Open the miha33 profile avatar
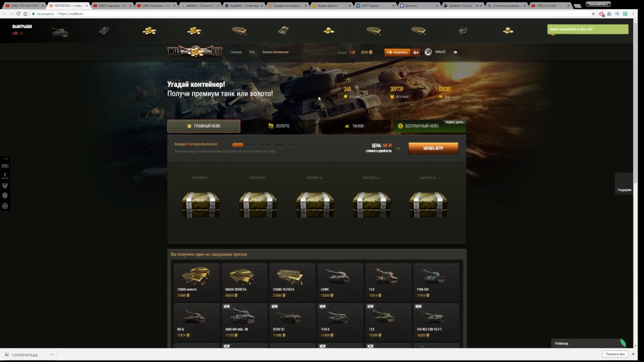This screenshot has height=362, width=644. coord(428,52)
